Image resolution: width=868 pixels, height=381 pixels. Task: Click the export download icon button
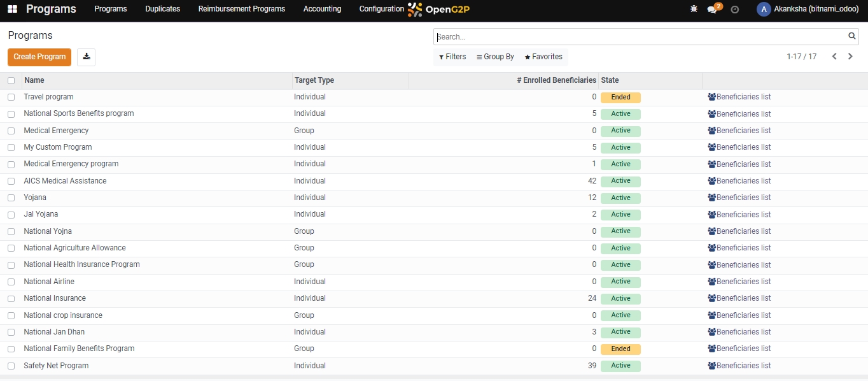pyautogui.click(x=86, y=57)
